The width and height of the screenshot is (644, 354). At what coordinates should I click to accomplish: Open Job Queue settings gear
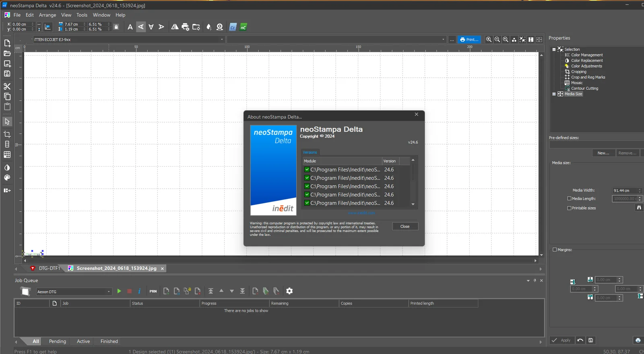289,291
